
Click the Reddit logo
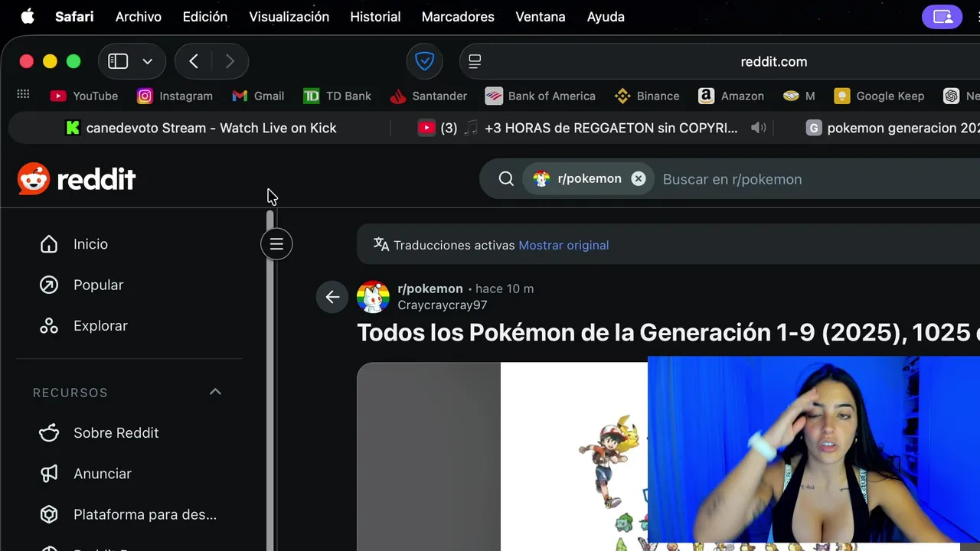click(x=77, y=179)
